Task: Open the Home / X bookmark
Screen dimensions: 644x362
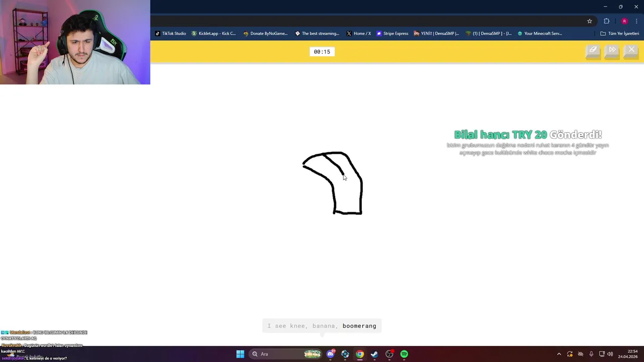Action: [359, 34]
